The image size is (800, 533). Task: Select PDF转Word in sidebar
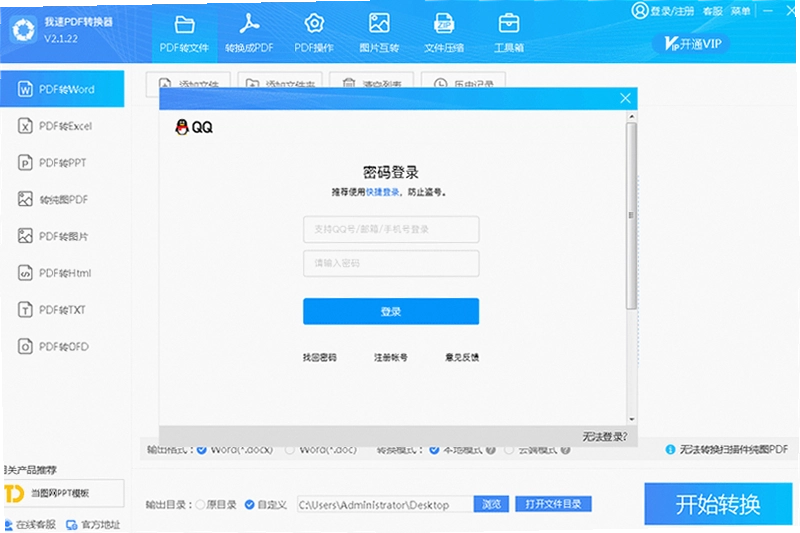click(62, 89)
